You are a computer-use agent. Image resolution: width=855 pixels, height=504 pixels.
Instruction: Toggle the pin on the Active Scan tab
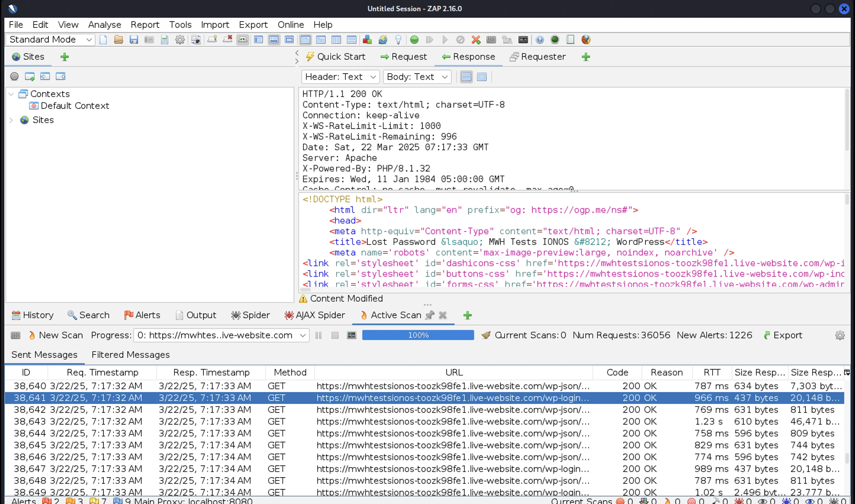click(x=430, y=315)
